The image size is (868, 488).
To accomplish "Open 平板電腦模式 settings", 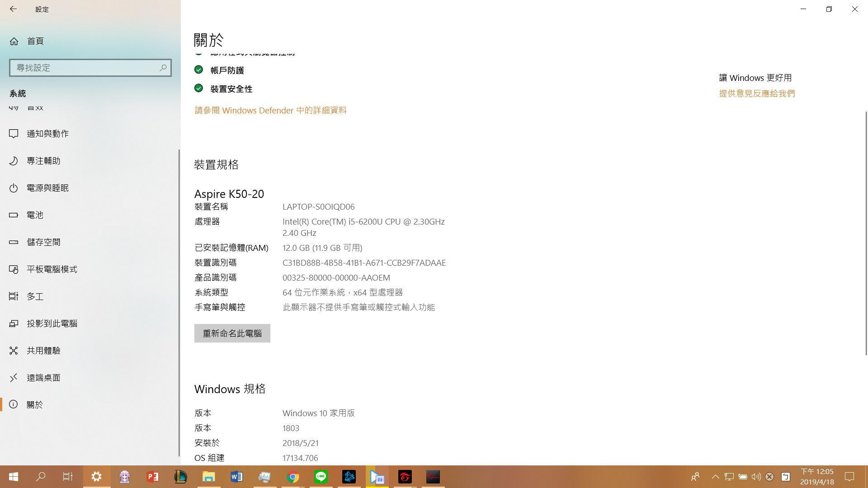I will click(x=90, y=269).
